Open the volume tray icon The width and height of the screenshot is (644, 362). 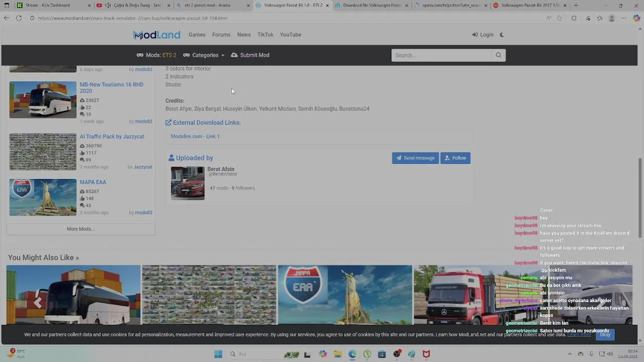[610, 354]
